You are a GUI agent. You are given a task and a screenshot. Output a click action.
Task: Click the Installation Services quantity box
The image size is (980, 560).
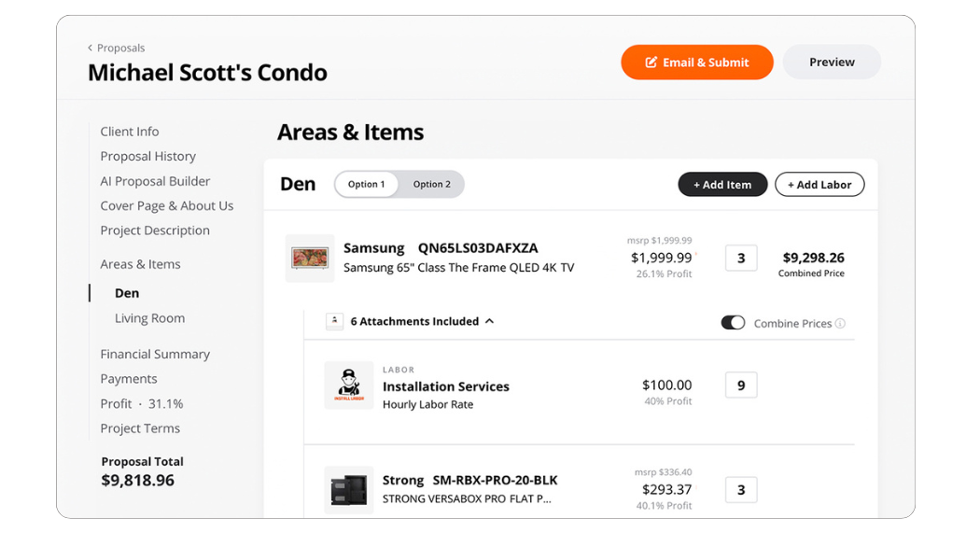click(741, 385)
